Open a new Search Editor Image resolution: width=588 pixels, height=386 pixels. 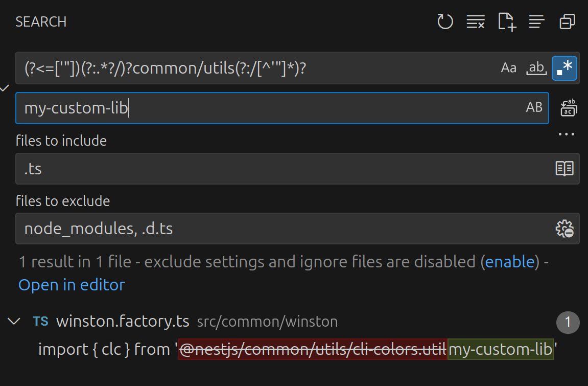point(506,21)
